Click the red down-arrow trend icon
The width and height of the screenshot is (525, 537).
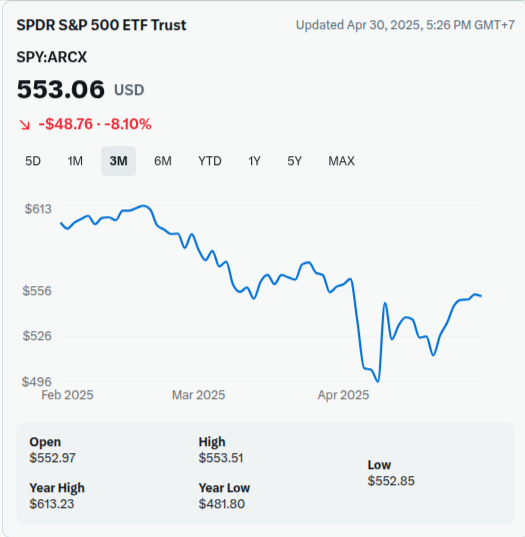(24, 125)
